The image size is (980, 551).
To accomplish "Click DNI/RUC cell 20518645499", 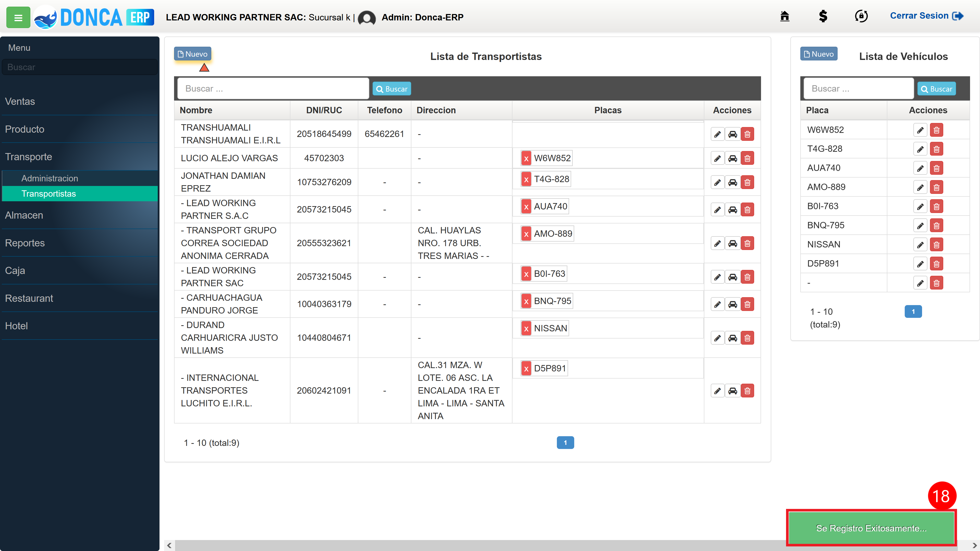I will pyautogui.click(x=324, y=134).
